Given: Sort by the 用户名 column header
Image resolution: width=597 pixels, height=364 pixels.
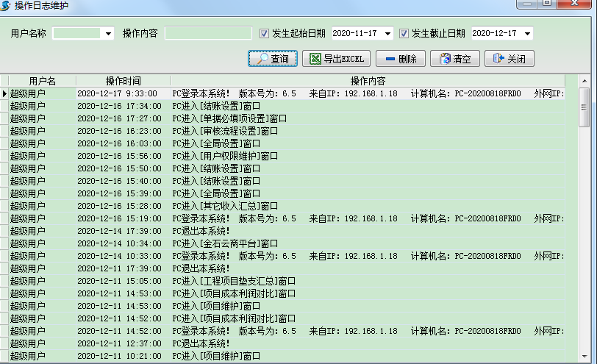Looking at the screenshot, I should tap(42, 80).
